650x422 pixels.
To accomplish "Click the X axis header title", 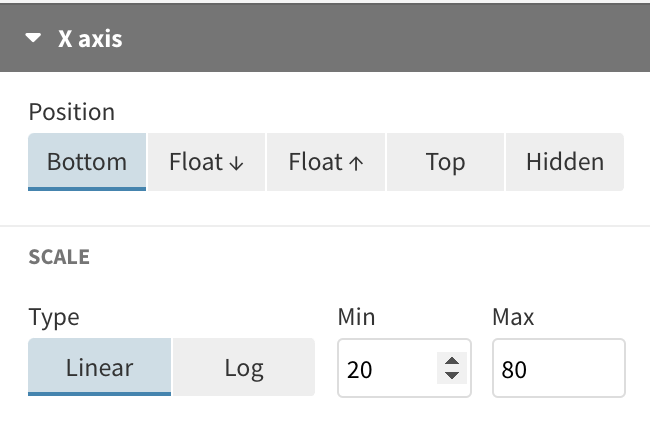I will 90,39.
